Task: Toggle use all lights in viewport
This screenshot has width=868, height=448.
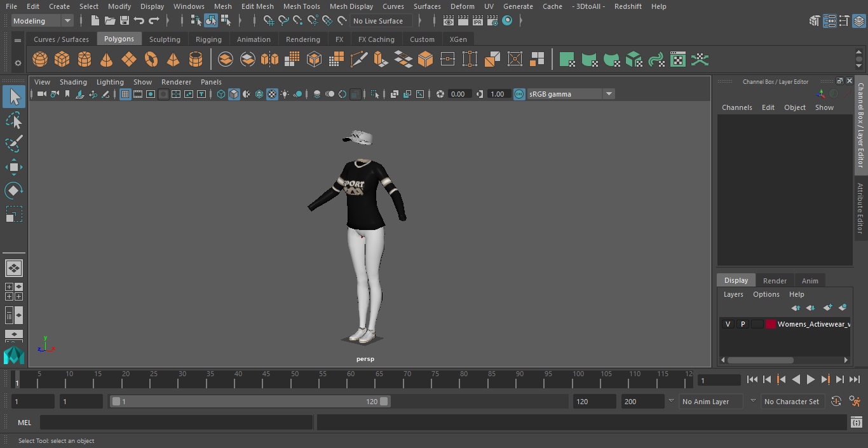Action: pyautogui.click(x=285, y=94)
